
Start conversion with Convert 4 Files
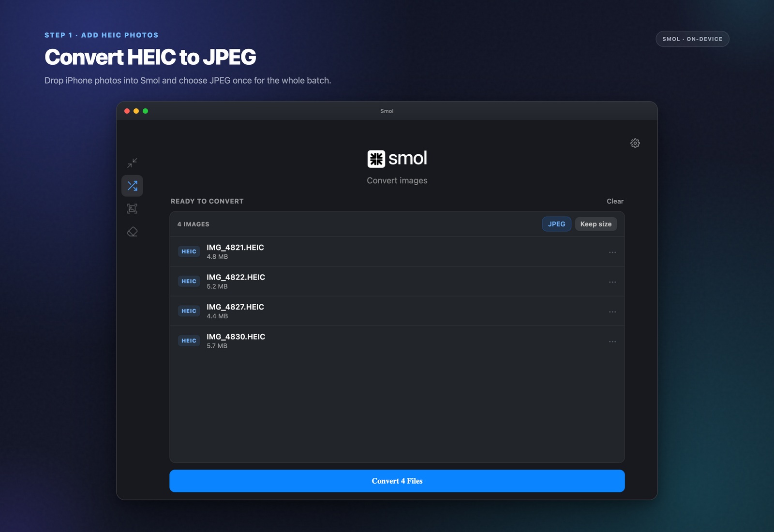coord(397,481)
